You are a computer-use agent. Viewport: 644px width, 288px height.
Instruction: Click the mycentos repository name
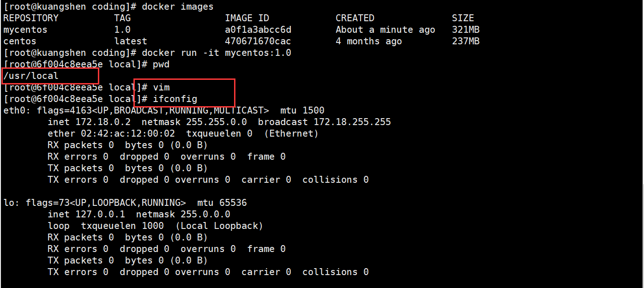25,30
